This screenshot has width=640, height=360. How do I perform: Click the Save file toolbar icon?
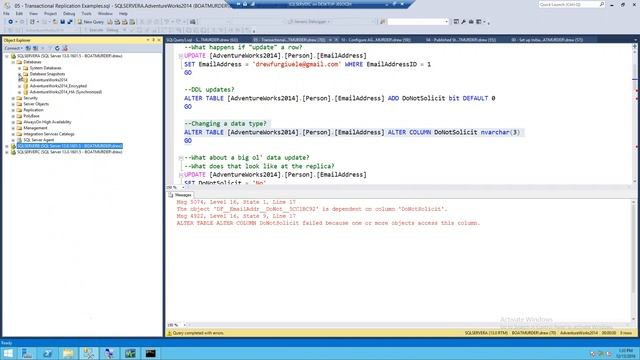62,22
